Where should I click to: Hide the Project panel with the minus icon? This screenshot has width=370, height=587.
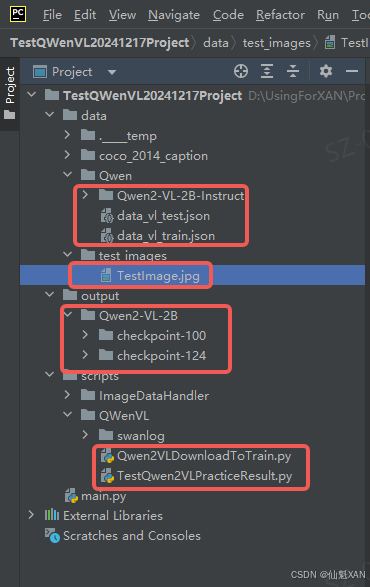[x=352, y=71]
